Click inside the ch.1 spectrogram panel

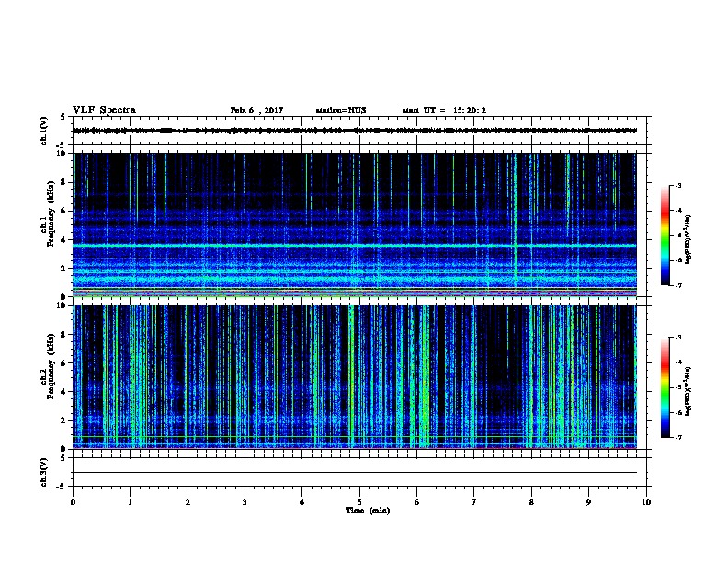click(x=355, y=224)
